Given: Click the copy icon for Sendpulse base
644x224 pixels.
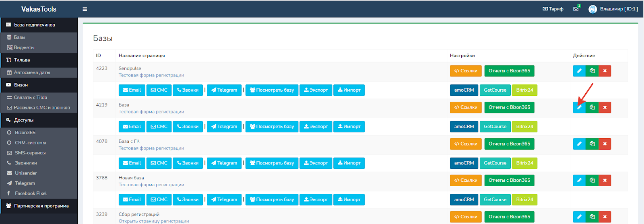Looking at the screenshot, I should coord(592,71).
